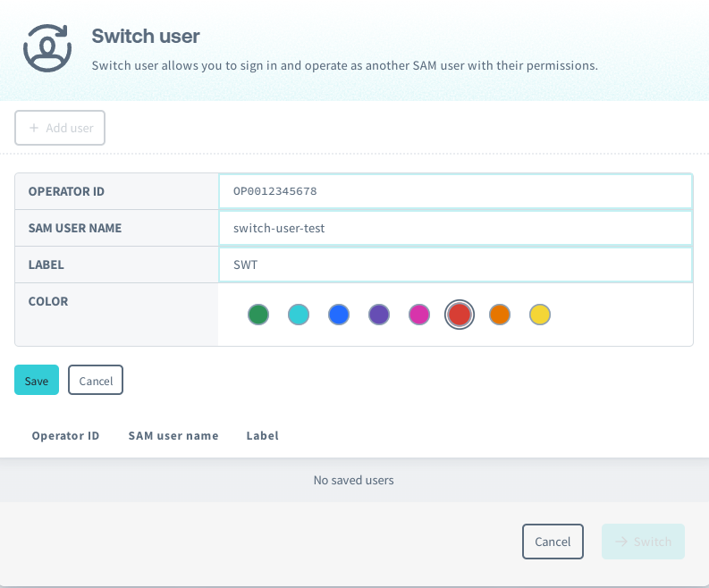The width and height of the screenshot is (709, 588).
Task: Click the Label column header
Action: [x=263, y=436]
